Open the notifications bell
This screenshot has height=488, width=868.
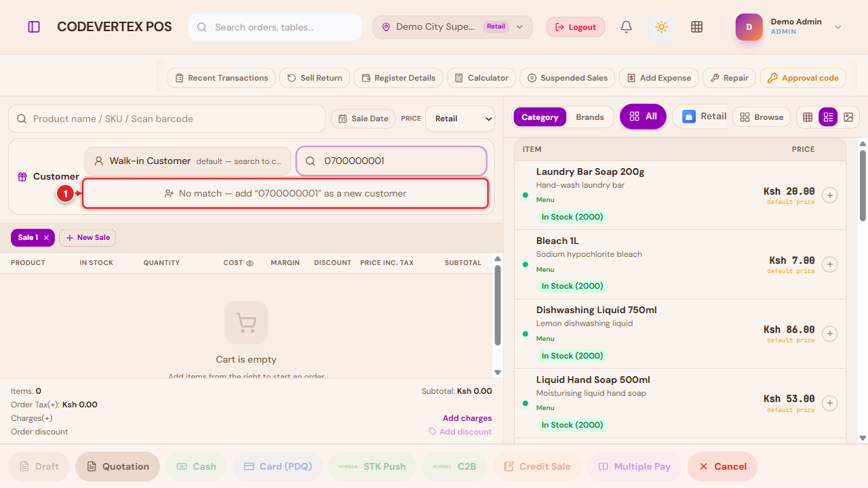pyautogui.click(x=627, y=27)
